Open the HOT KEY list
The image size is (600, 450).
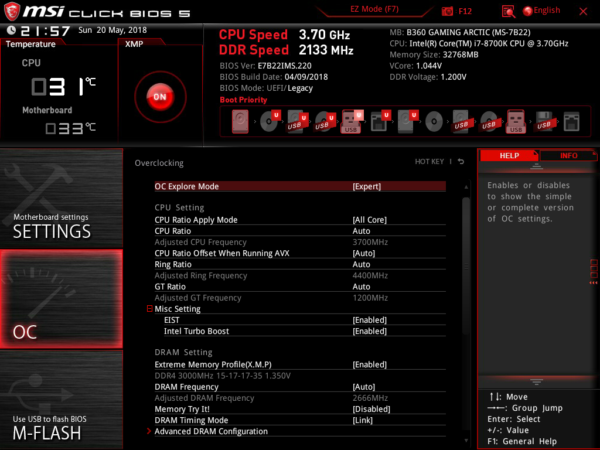pyautogui.click(x=429, y=162)
